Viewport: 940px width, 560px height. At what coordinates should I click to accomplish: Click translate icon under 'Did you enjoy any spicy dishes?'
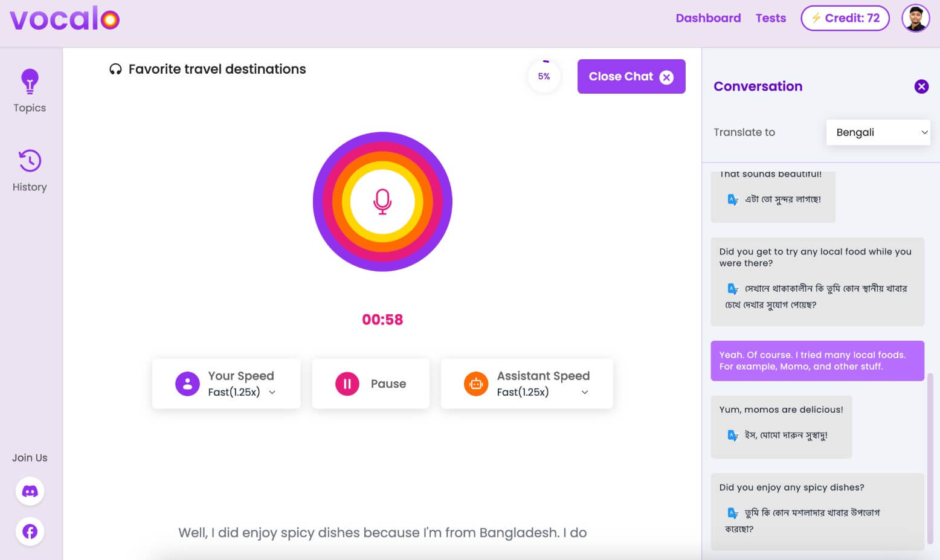pyautogui.click(x=733, y=513)
